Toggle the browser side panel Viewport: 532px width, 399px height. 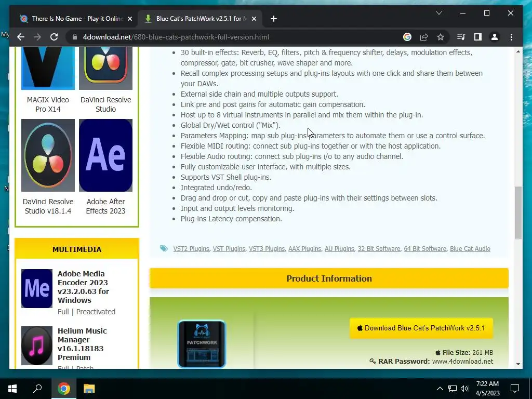[x=478, y=37]
